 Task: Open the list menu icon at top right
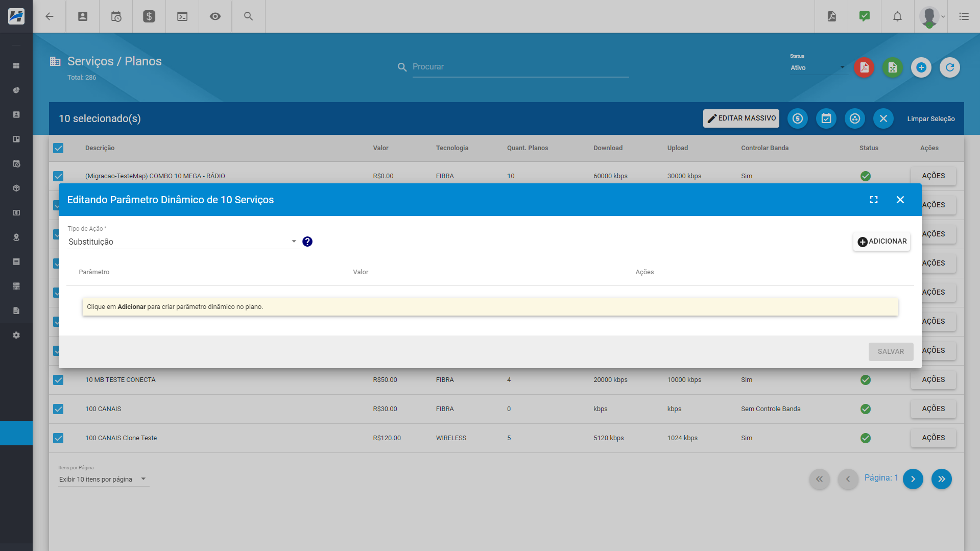point(964,16)
